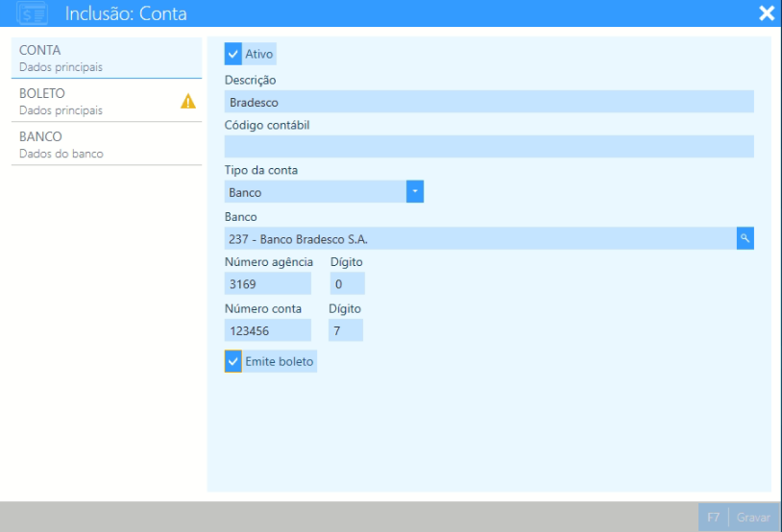Image resolution: width=782 pixels, height=532 pixels.
Task: Select the Número agência field 3169
Action: [268, 283]
